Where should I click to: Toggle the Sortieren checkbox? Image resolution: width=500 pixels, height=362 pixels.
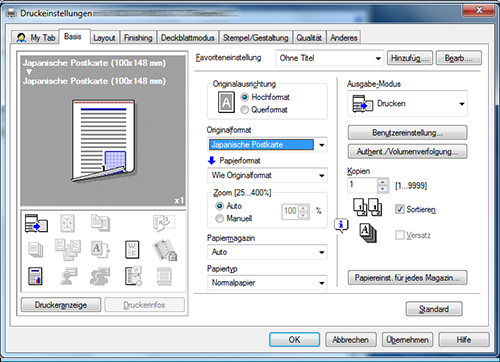pyautogui.click(x=400, y=209)
